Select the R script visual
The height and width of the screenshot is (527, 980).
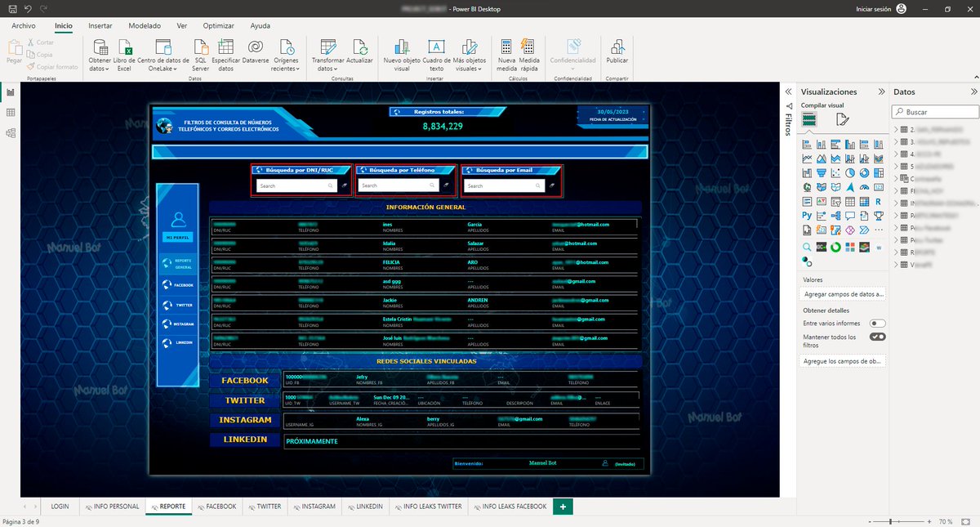coord(879,202)
